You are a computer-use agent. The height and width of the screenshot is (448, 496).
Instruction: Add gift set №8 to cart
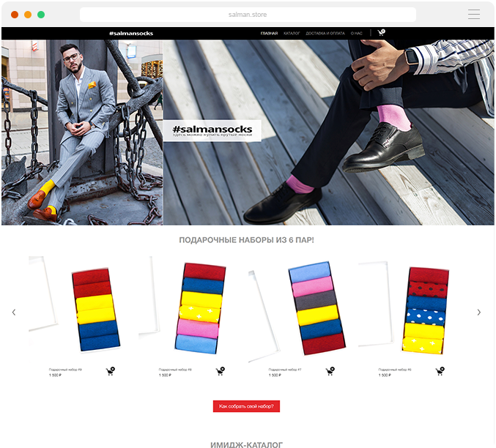click(x=221, y=371)
